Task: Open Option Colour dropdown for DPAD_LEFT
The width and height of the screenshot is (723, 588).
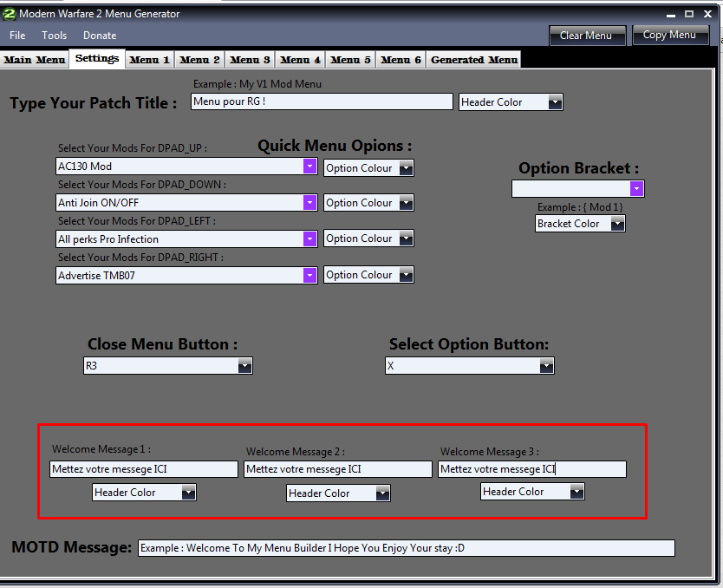Action: [368, 238]
